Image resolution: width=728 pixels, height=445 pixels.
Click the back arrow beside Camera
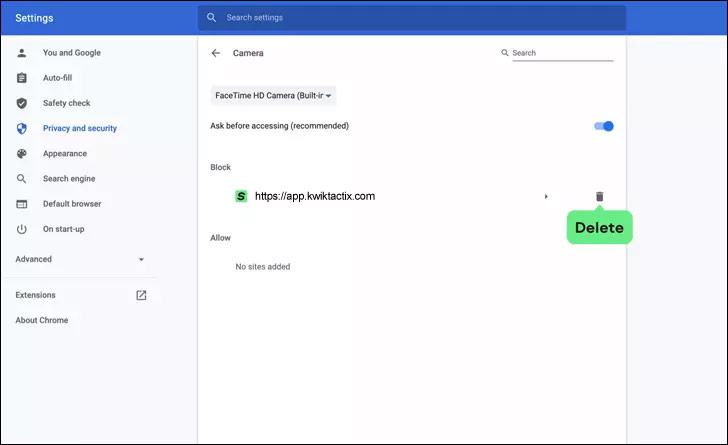coord(215,53)
